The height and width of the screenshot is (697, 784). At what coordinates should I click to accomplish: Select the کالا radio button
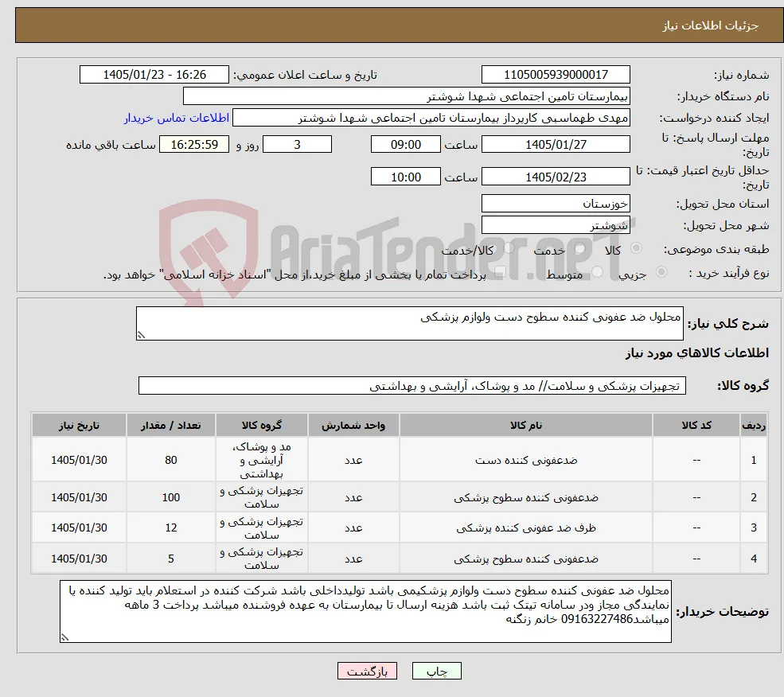(x=637, y=248)
